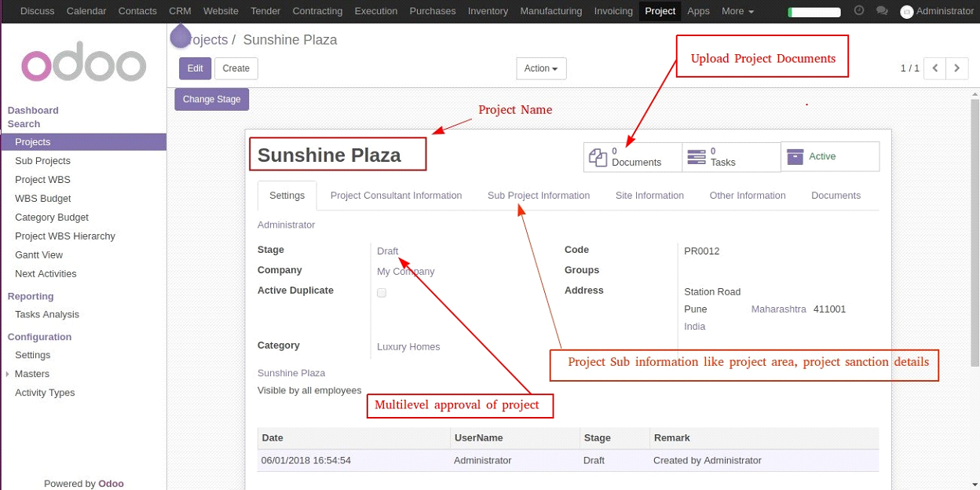Open the Documents stat button icon
980x490 pixels.
(x=598, y=157)
